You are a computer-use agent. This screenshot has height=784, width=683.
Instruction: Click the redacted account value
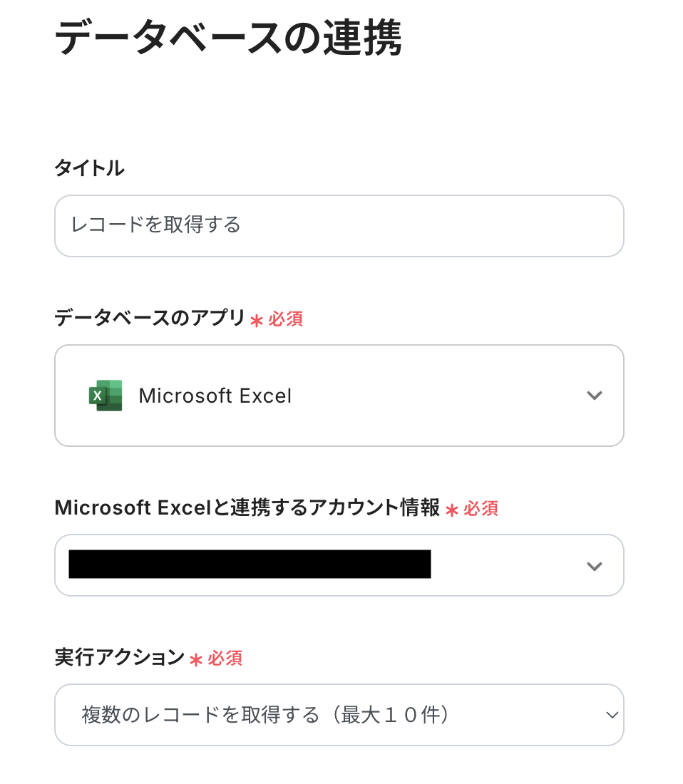click(250, 564)
